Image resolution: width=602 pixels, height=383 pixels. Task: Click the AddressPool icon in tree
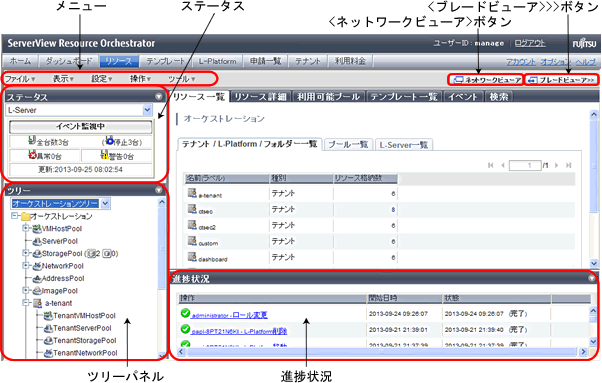[x=37, y=279]
